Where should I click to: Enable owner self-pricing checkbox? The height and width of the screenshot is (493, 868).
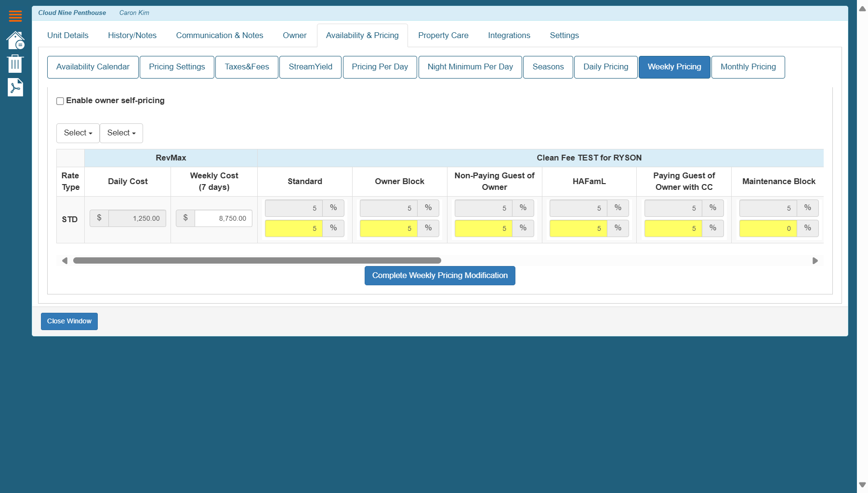60,101
